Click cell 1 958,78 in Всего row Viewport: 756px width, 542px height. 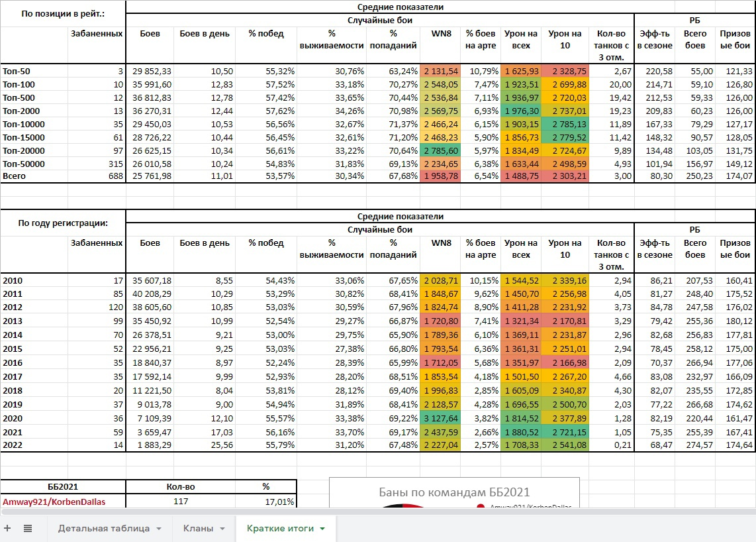click(x=440, y=176)
